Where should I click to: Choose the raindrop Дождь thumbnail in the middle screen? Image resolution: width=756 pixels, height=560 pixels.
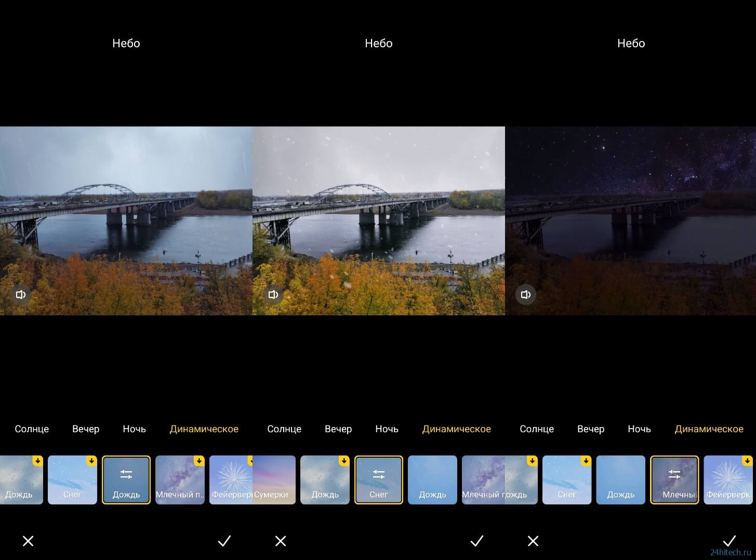coord(325,480)
